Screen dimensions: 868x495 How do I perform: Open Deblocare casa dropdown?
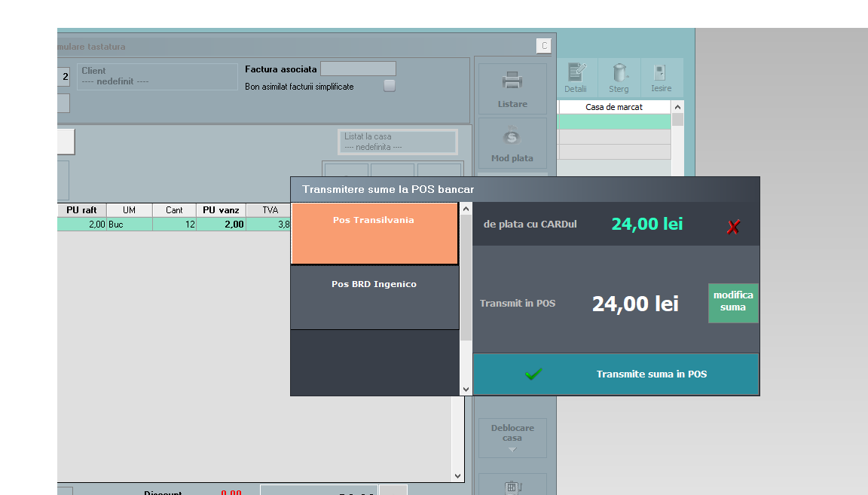512,438
